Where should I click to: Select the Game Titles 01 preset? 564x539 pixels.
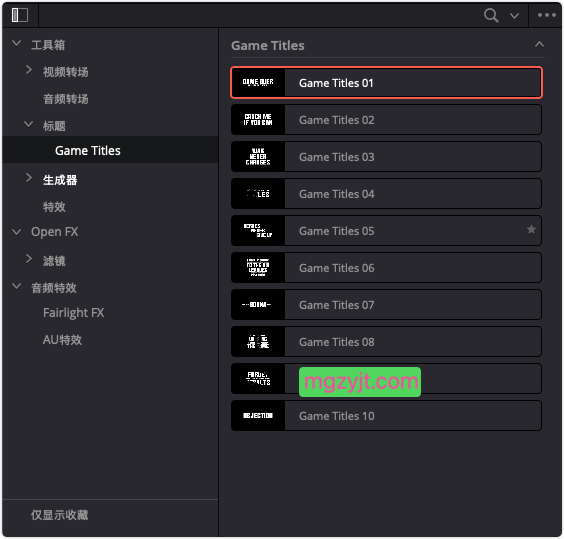click(386, 83)
